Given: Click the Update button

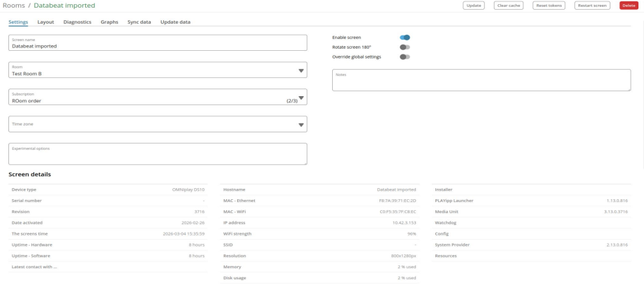Looking at the screenshot, I should pos(474,6).
